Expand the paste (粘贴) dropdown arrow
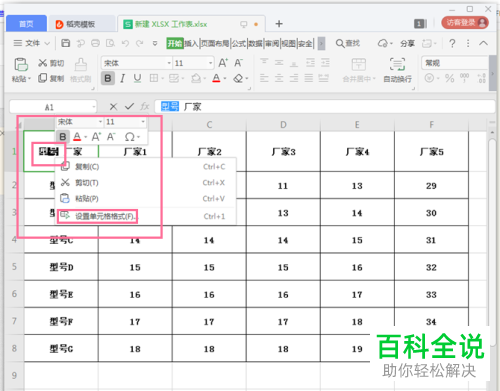Image resolution: width=500 pixels, height=391 pixels. point(29,79)
